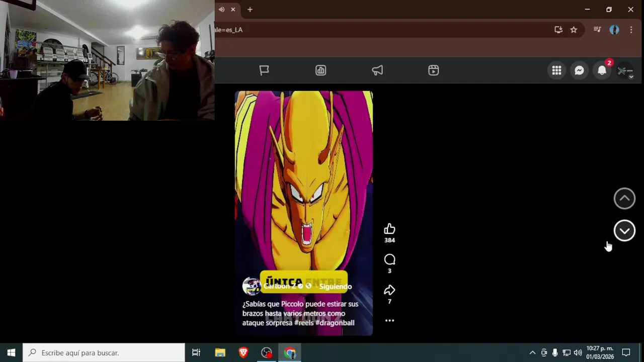
Task: Open Facebook menu grid icon
Action: tap(556, 71)
